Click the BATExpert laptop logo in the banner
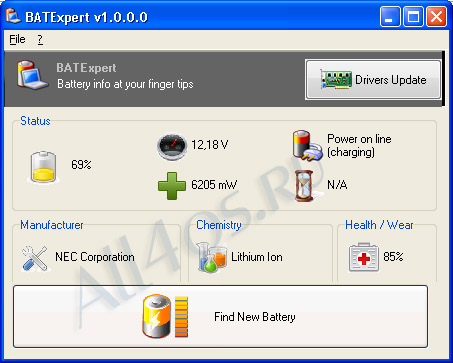Screen dimensions: 453x363 (x=32, y=76)
